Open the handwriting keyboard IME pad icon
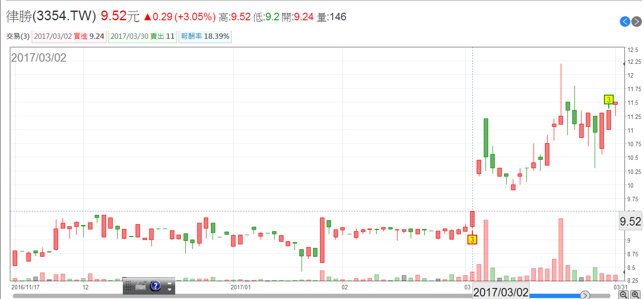644x299 pixels. point(141,286)
